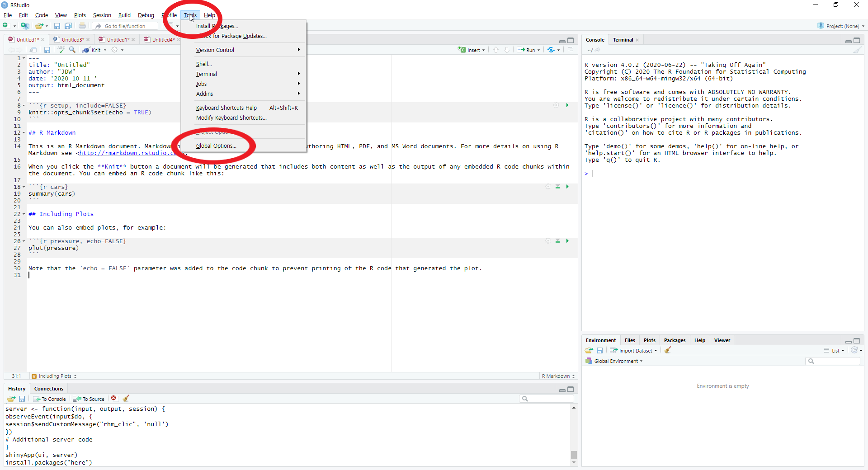Click the Environment search field
Viewport: 868px width, 470px height.
click(x=833, y=361)
